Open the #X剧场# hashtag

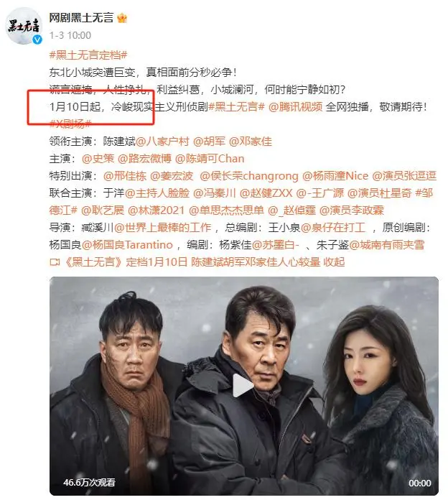tap(70, 124)
